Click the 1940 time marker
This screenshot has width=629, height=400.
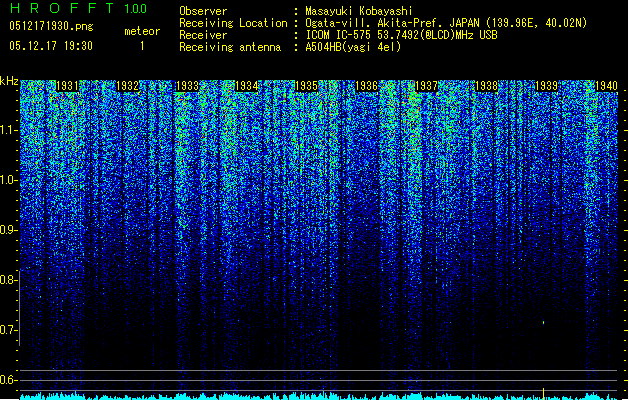tap(606, 86)
